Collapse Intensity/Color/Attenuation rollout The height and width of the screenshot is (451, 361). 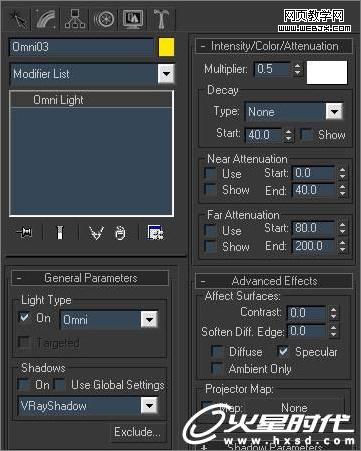(274, 46)
